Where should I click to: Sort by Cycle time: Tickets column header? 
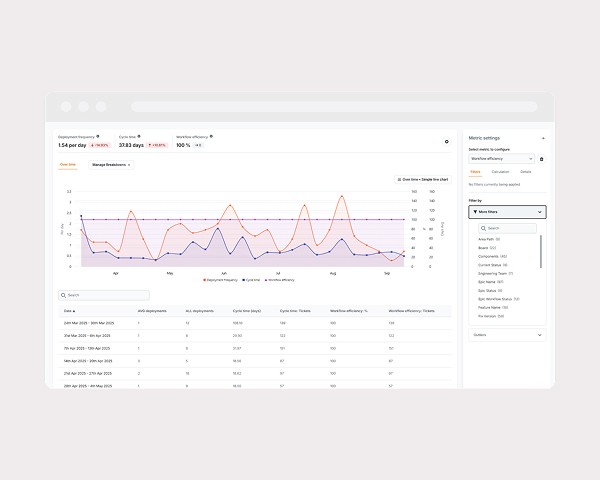tap(295, 311)
